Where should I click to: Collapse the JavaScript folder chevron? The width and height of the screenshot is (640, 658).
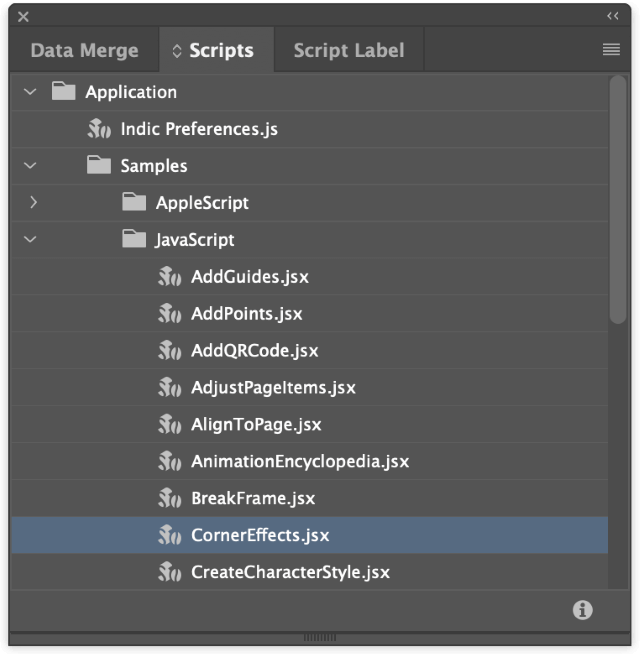click(x=30, y=239)
